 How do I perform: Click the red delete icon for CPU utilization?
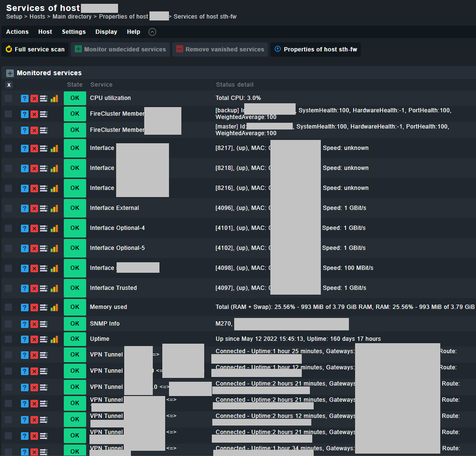click(34, 98)
